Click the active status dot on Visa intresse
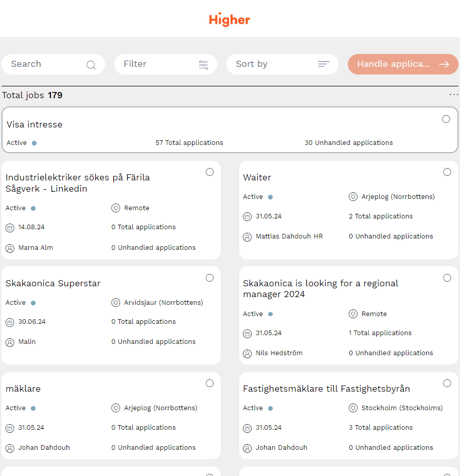Viewport: 460px width, 476px height. [34, 143]
